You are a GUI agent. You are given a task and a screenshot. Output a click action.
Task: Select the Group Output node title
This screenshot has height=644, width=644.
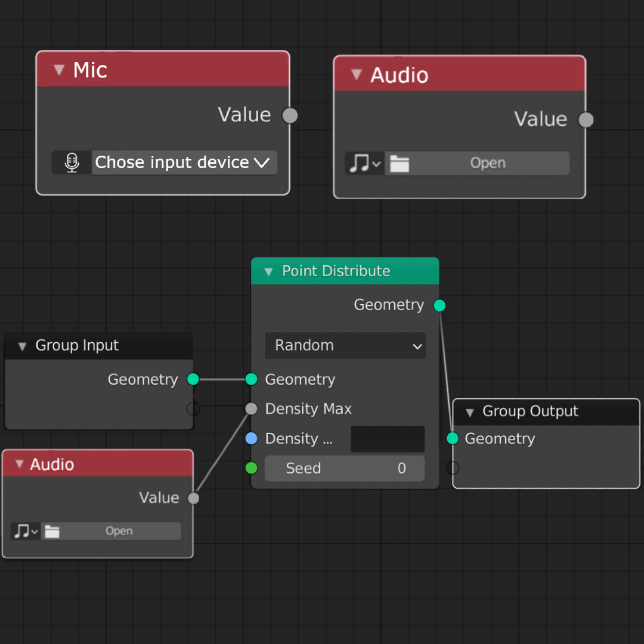point(530,411)
